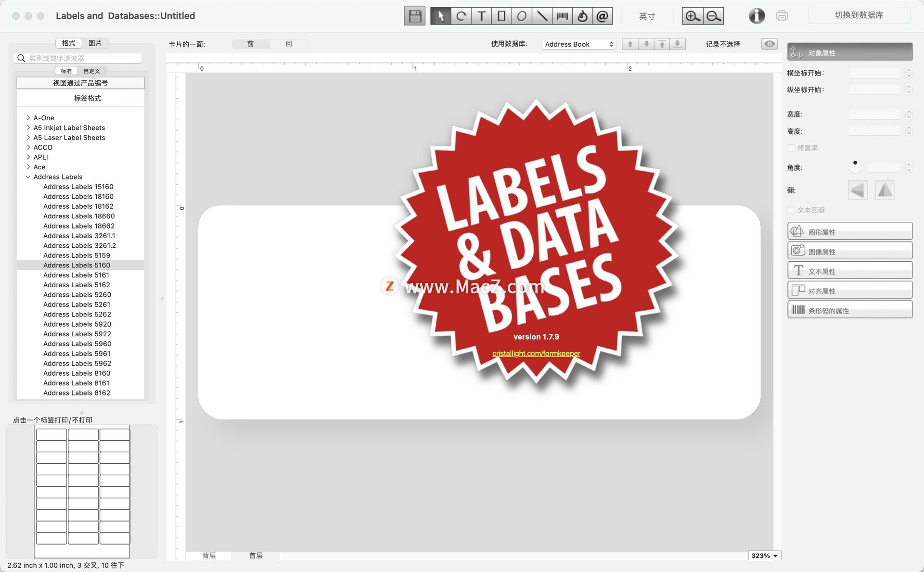Toggle the top-left label in sheet preview
Viewport: 924px width, 572px height.
tap(51, 434)
